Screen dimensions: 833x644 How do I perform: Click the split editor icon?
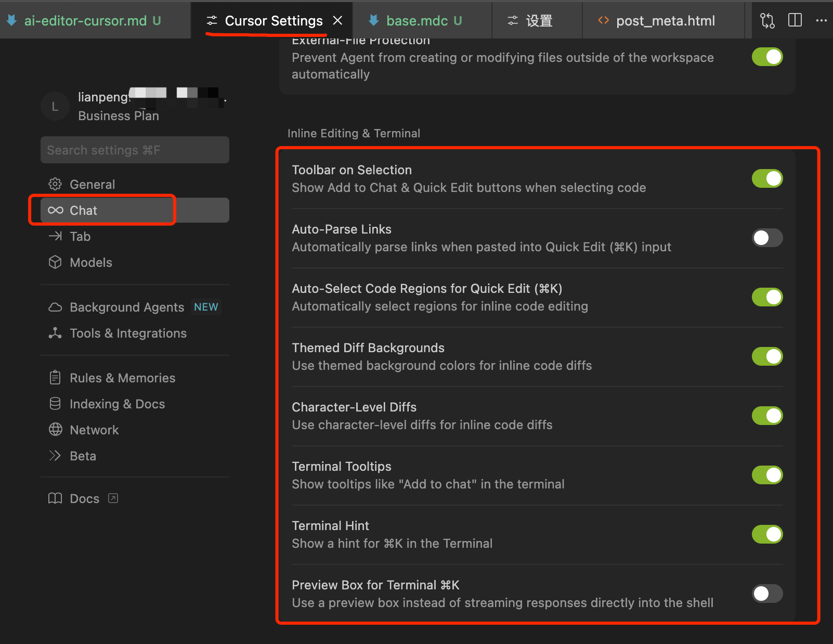(795, 20)
